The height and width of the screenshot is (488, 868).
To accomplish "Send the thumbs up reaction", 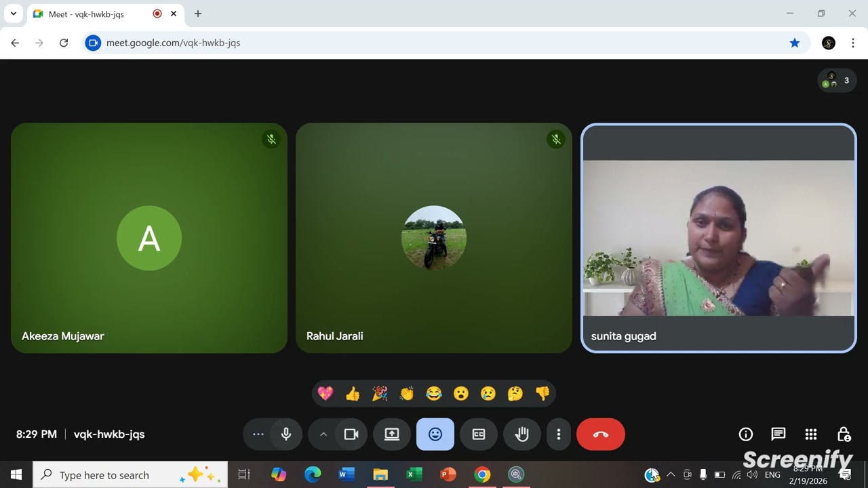I will click(353, 394).
